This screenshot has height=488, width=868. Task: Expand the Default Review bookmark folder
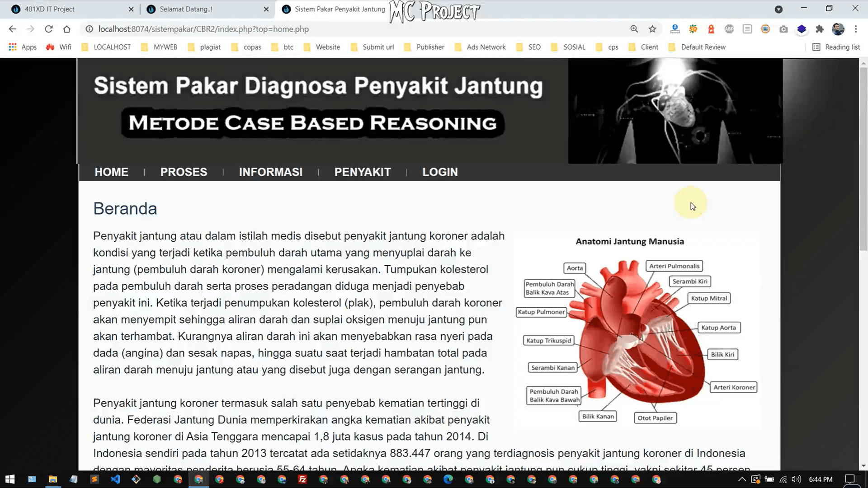[697, 47]
